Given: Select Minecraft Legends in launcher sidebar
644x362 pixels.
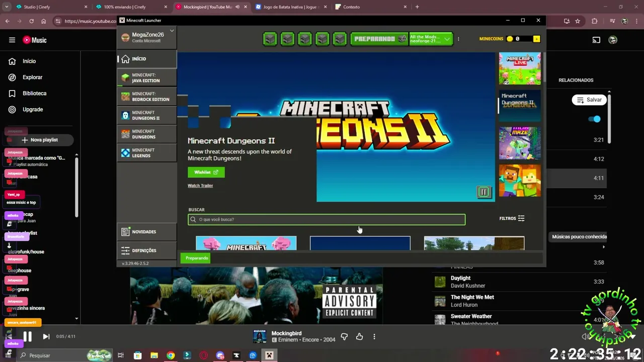Looking at the screenshot, I should [147, 153].
